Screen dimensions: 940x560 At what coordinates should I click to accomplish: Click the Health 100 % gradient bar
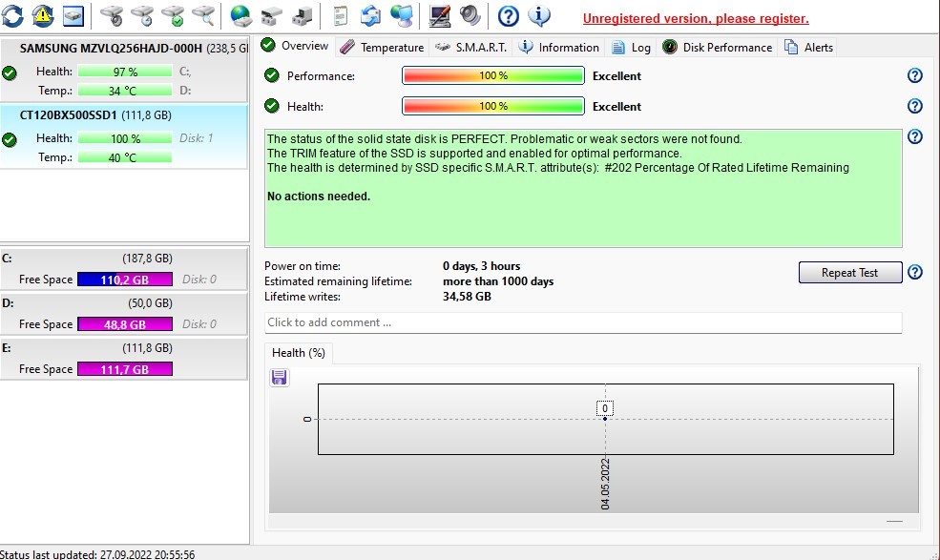(x=493, y=106)
